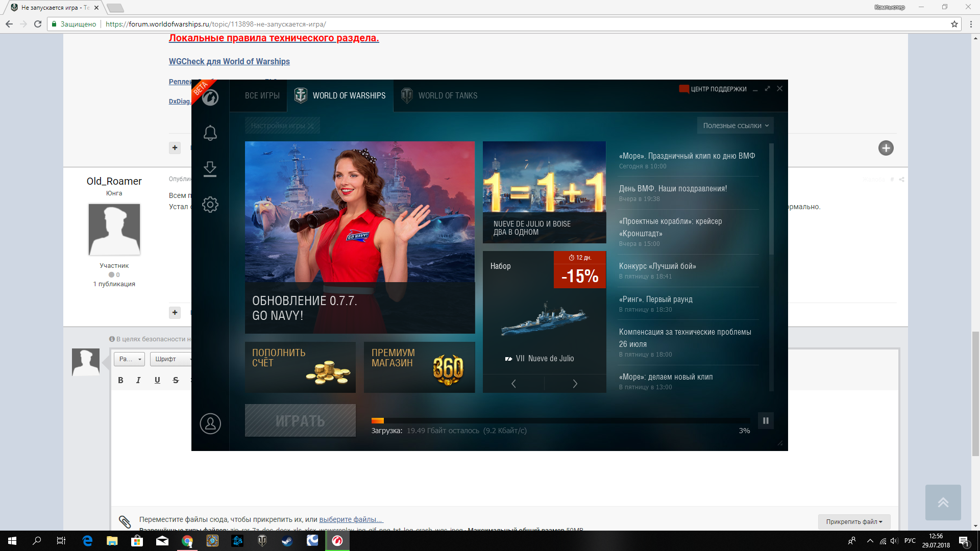Click the plus button under the pinned forum post
The height and width of the screenshot is (551, 980).
tap(175, 147)
